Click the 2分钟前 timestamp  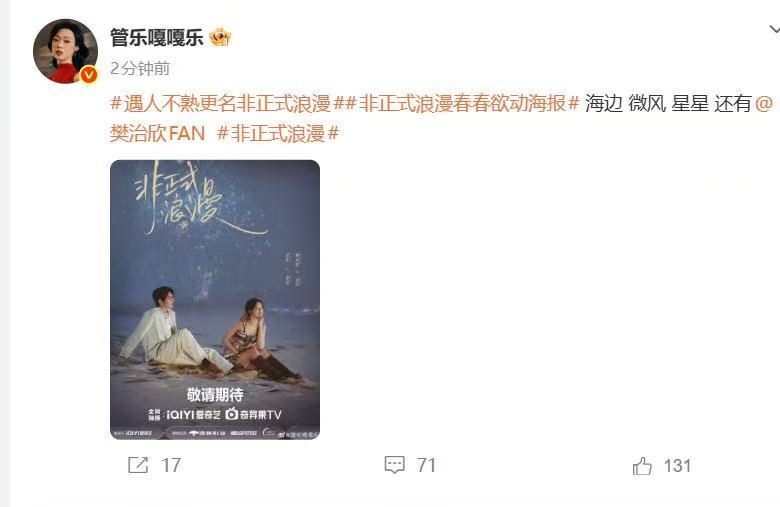tap(140, 69)
